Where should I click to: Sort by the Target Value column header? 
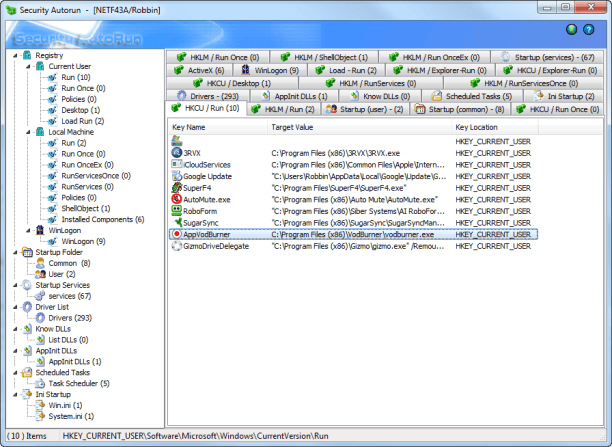pyautogui.click(x=359, y=127)
